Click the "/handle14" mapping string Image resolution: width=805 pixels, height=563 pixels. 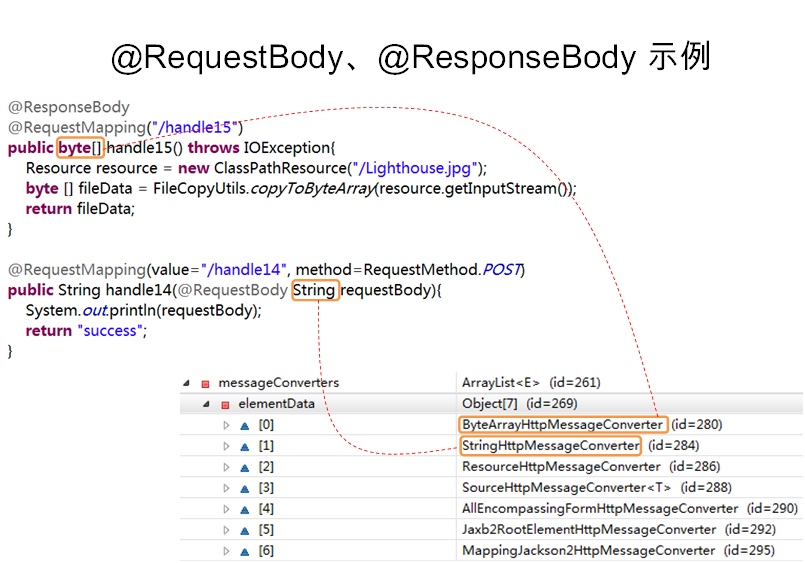click(x=244, y=270)
